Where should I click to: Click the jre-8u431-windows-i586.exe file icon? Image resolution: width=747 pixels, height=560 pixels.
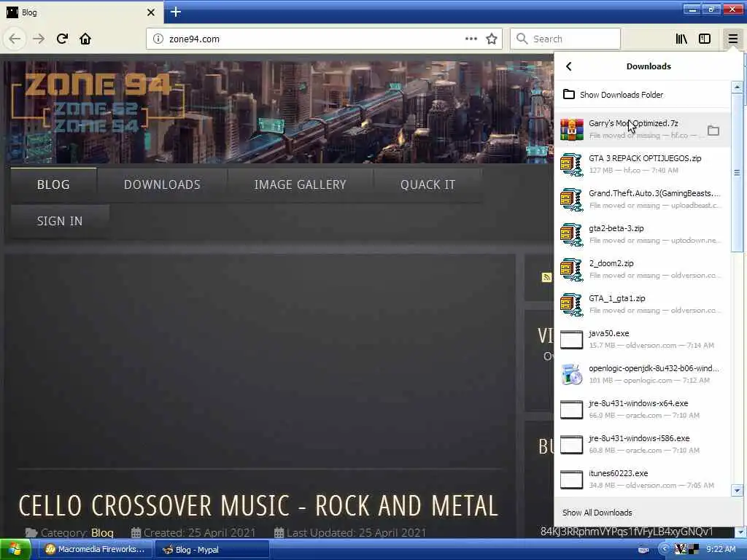[x=572, y=445]
